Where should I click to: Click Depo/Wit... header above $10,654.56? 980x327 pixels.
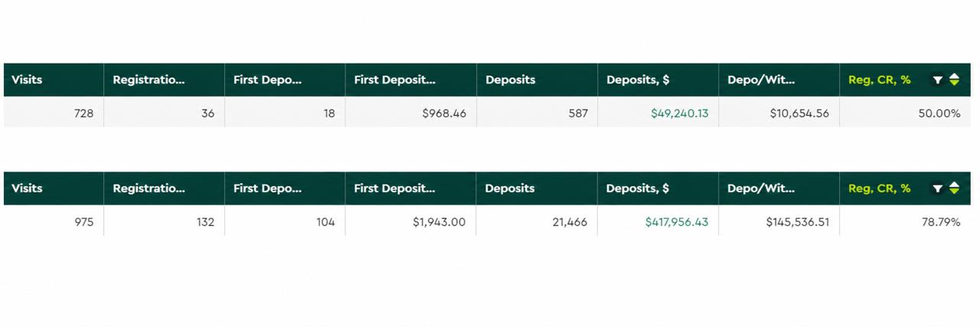[x=761, y=80]
